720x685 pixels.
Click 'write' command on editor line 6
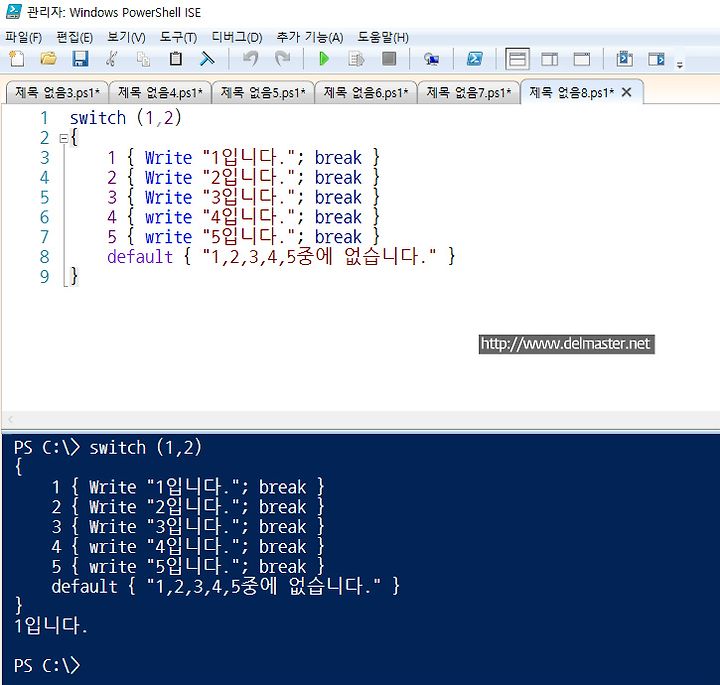click(168, 217)
